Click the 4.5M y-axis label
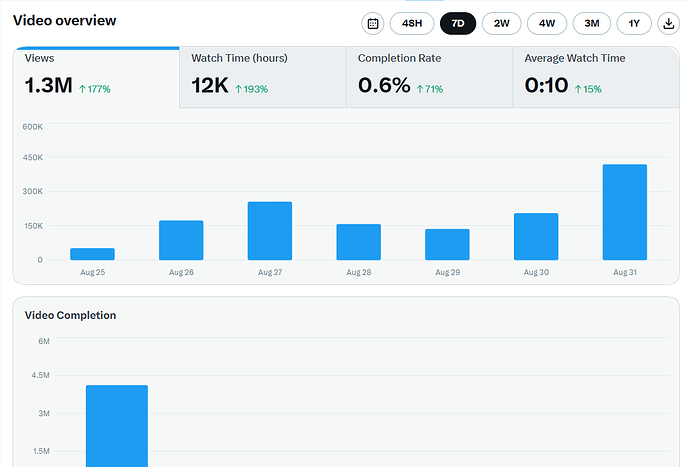Viewport: 690px width, 467px height. tap(40, 375)
